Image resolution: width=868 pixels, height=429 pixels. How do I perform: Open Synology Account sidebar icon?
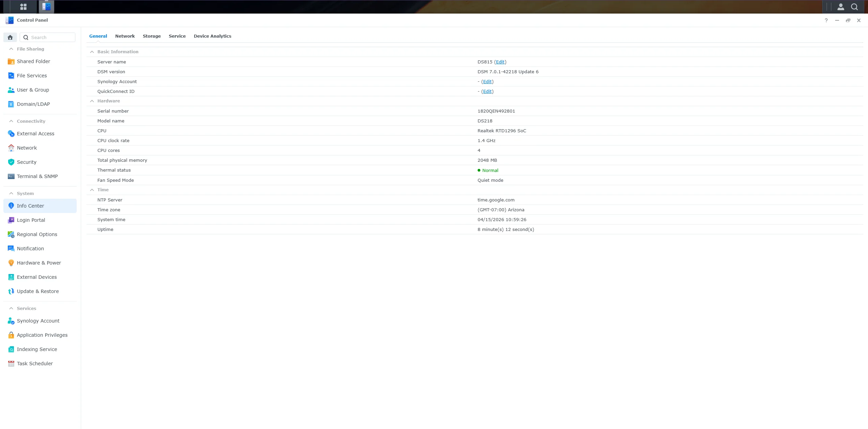(11, 321)
